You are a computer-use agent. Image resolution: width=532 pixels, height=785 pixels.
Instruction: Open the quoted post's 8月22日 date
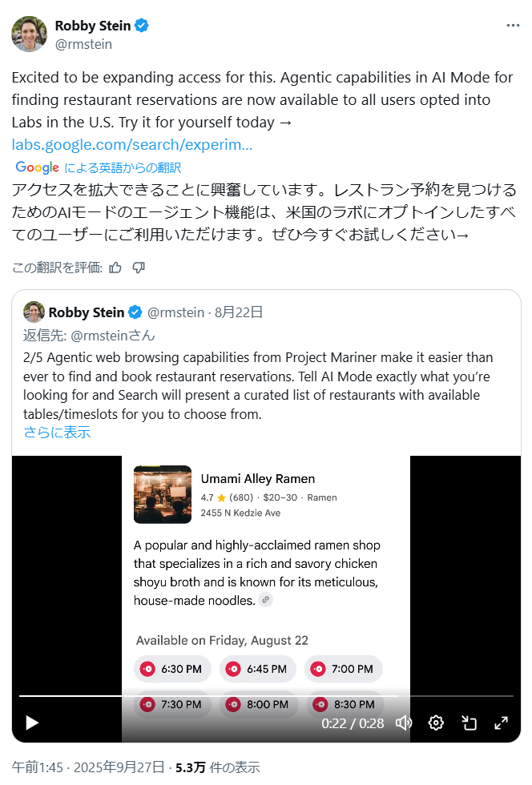(239, 312)
